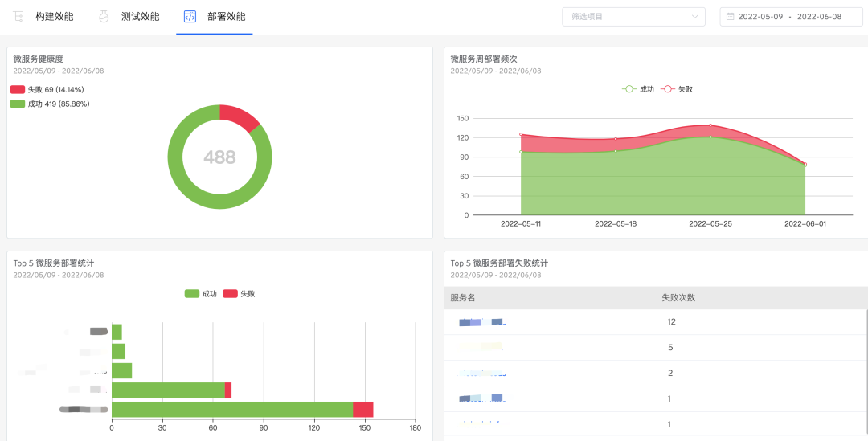Click the red segment of the second-longest bar
Screen dimensions: 868x441
(228, 390)
